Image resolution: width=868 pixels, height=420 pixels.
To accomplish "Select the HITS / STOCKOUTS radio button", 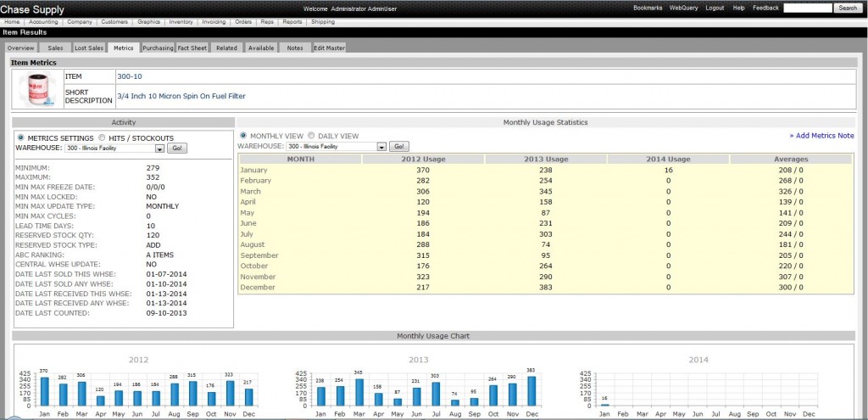I will [x=102, y=138].
